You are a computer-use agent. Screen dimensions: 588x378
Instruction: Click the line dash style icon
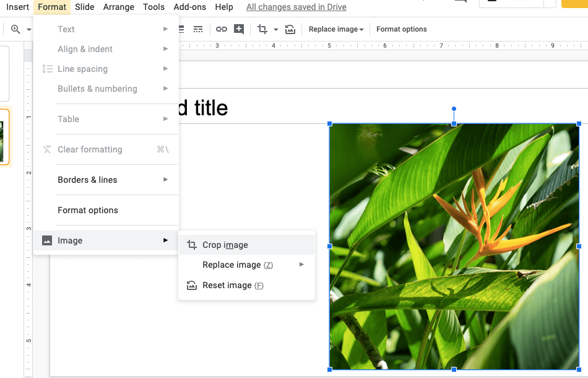[x=198, y=29]
